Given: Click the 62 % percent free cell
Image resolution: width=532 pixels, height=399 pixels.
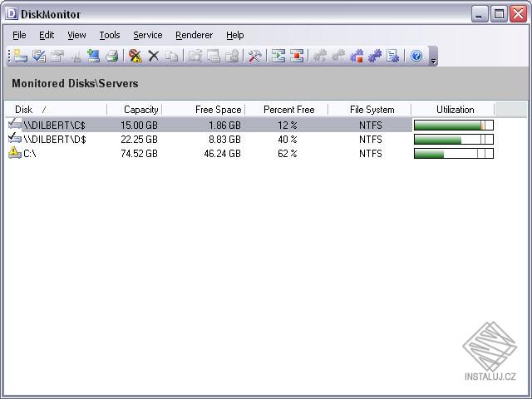Looking at the screenshot, I should click(x=288, y=154).
